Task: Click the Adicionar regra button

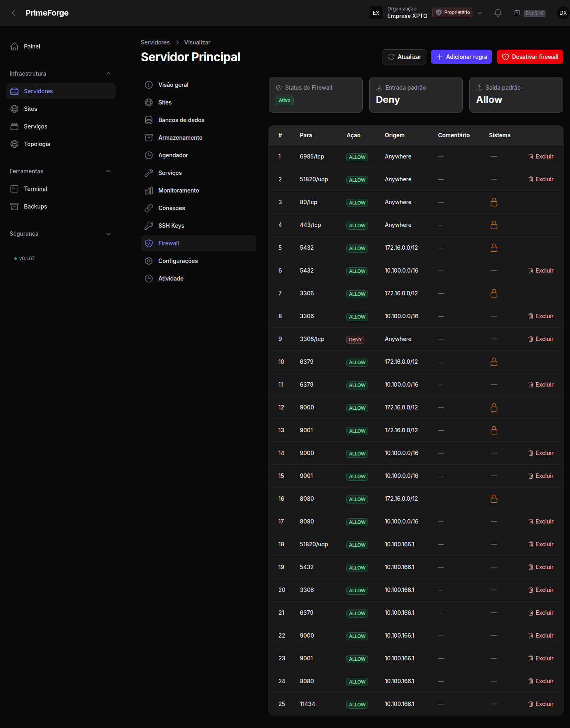Action: click(462, 57)
